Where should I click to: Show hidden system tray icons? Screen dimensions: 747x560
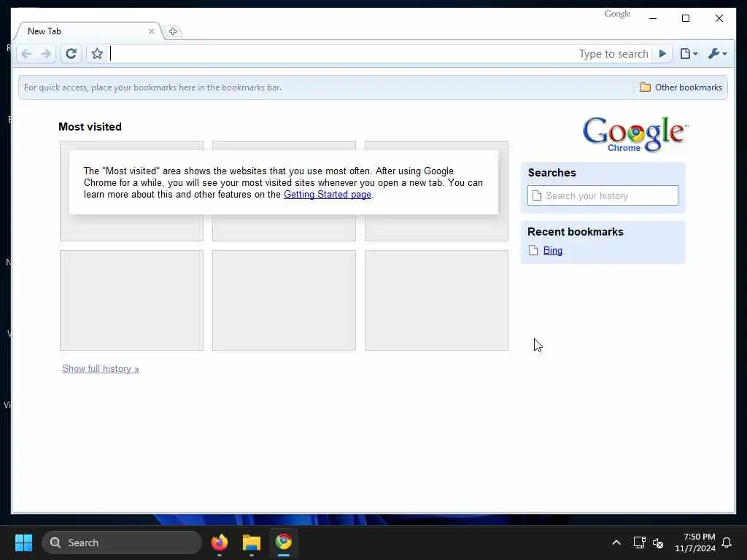coord(616,542)
